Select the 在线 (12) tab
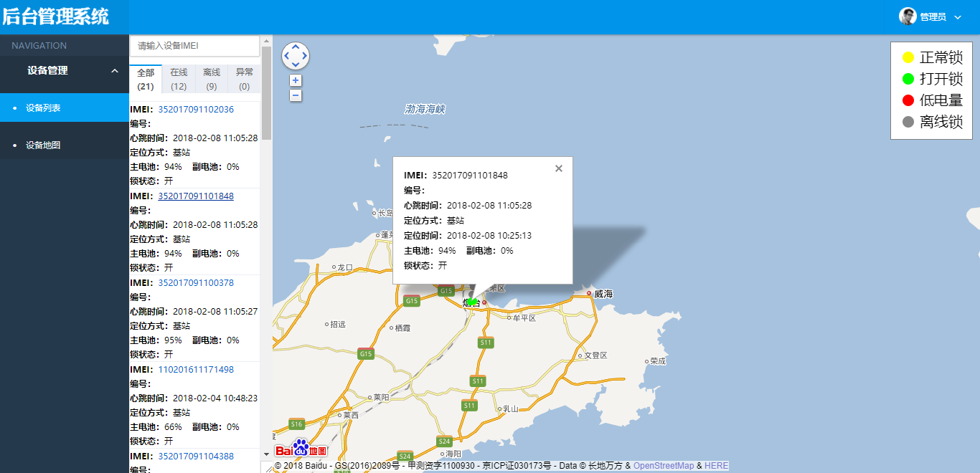The height and width of the screenshot is (473, 980). (x=179, y=79)
